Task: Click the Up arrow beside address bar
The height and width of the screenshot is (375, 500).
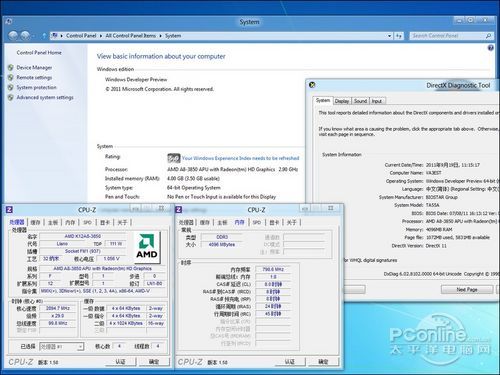Action: click(x=44, y=36)
